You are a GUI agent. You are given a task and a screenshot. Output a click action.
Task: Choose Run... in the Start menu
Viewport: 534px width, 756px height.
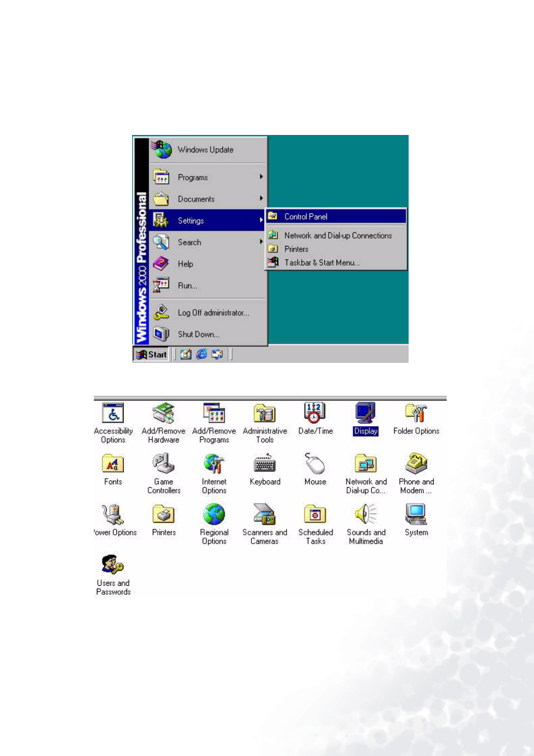tap(208, 286)
